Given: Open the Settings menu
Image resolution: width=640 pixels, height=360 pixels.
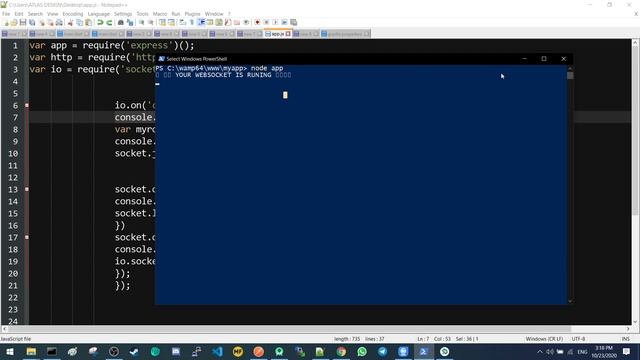Looking at the screenshot, I should coord(123,14).
